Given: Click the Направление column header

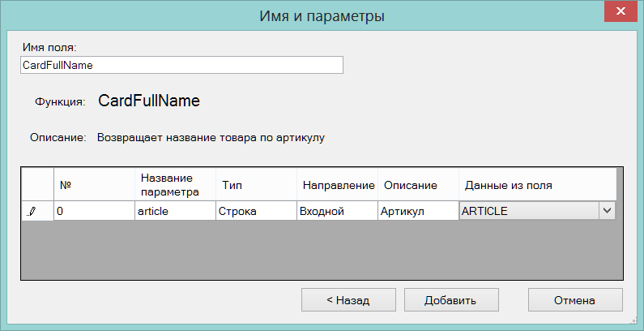Looking at the screenshot, I should (x=337, y=184).
